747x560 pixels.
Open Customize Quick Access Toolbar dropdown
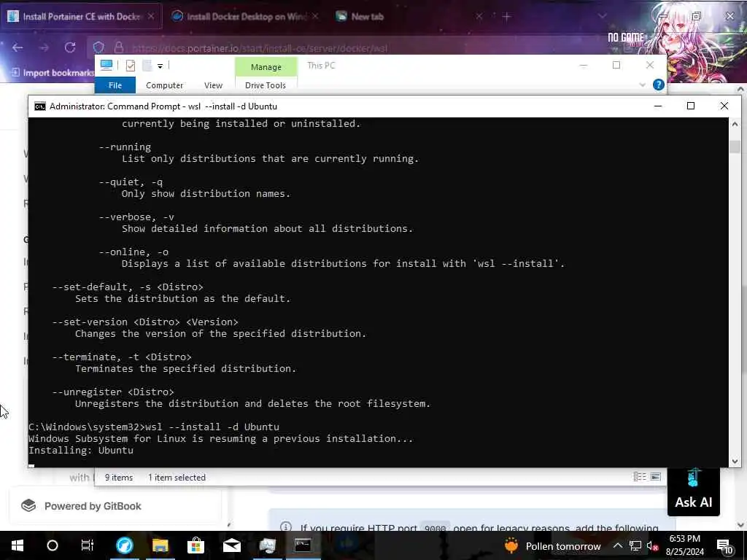160,66
